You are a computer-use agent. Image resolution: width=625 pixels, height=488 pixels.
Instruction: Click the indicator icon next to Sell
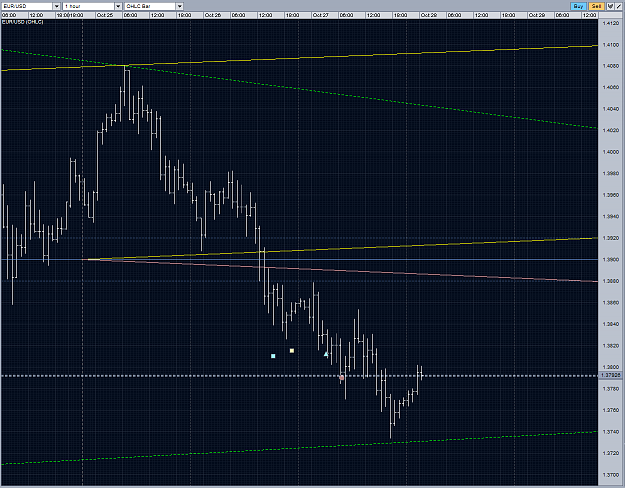pos(610,6)
